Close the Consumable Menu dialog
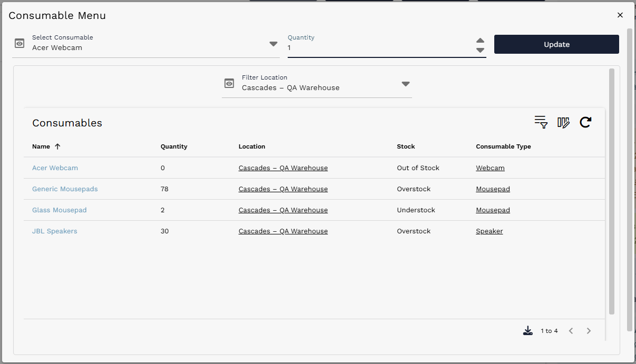This screenshot has height=364, width=636. (620, 15)
